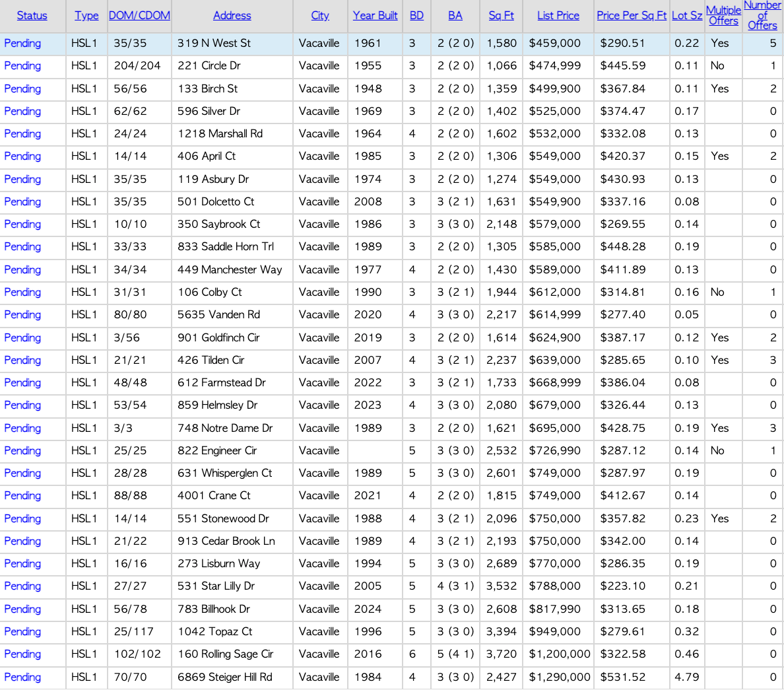Select the price per sq ft $531.52
This screenshot has height=696, width=784.
[x=622, y=678]
